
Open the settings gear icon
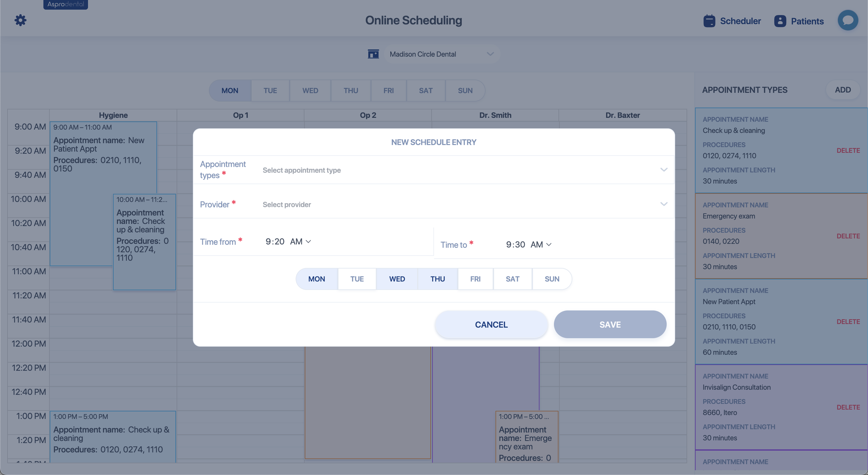20,20
